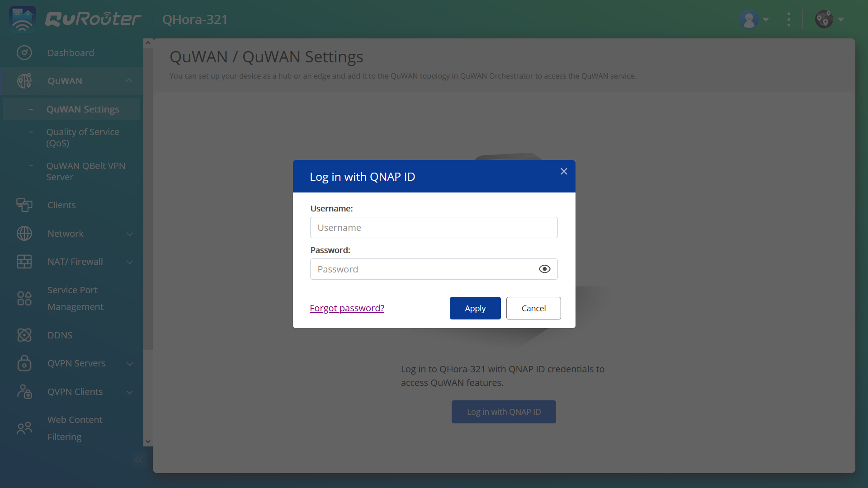The width and height of the screenshot is (868, 488).
Task: Click the Web Content Filtering people icon
Action: [x=24, y=428]
